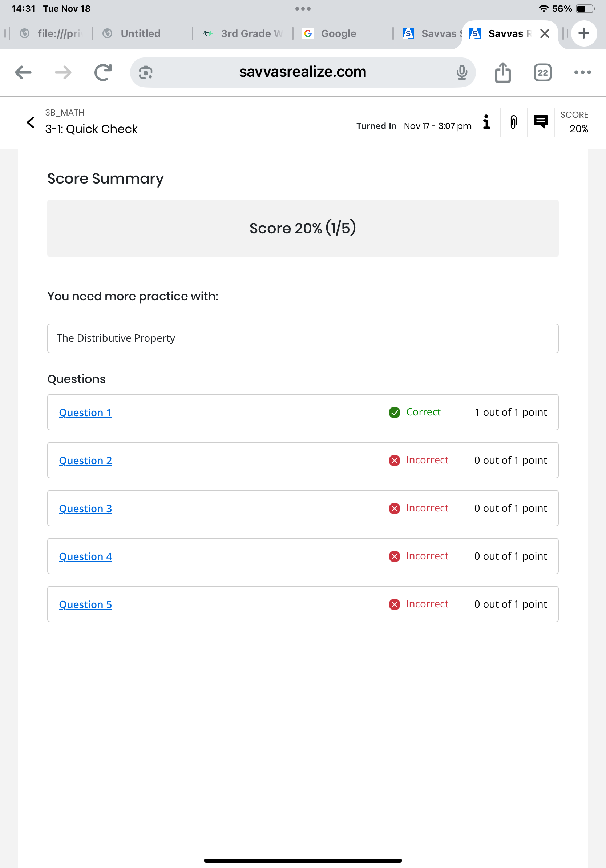Go back using the assignment chevron
This screenshot has width=606, height=868.
click(x=31, y=122)
